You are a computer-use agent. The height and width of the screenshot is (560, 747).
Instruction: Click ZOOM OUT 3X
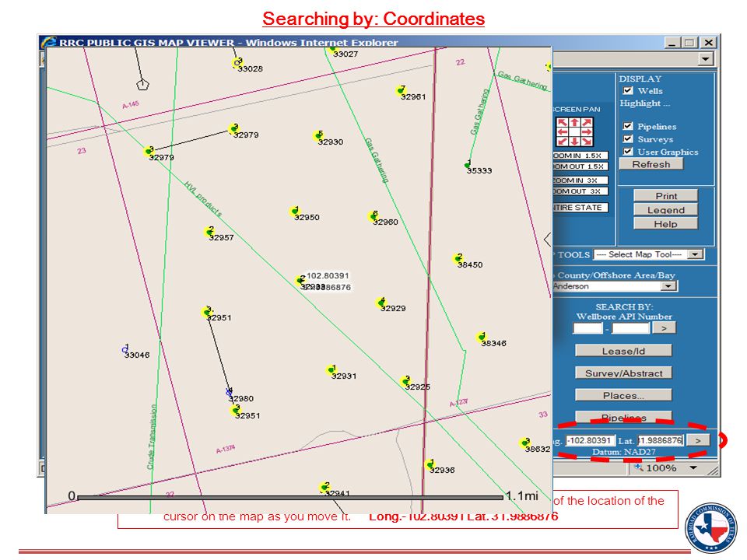tap(580, 191)
